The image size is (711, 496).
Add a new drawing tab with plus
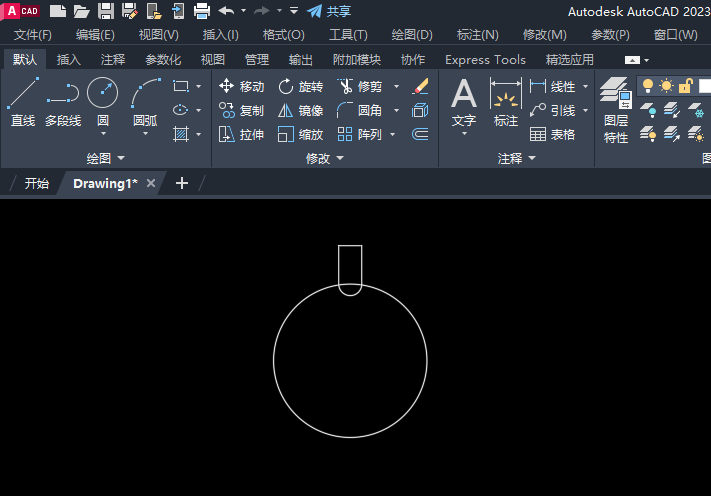pyautogui.click(x=182, y=183)
